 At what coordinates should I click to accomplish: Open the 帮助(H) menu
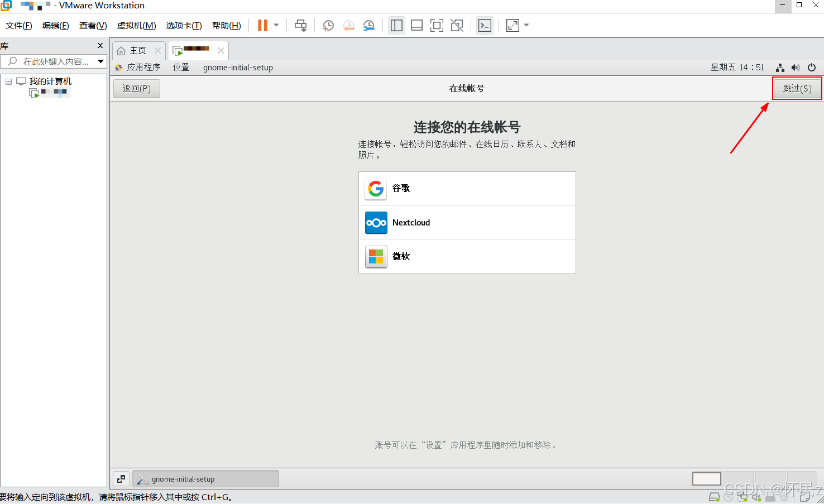point(226,26)
